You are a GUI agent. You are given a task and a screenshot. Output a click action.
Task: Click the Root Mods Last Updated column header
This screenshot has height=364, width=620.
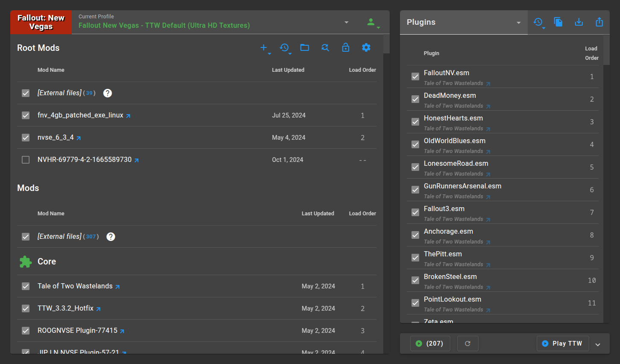(288, 70)
